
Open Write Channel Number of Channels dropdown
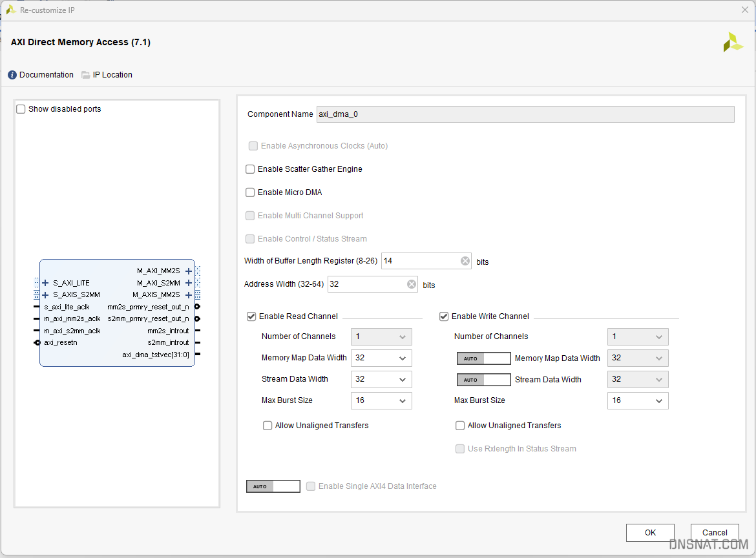(638, 337)
